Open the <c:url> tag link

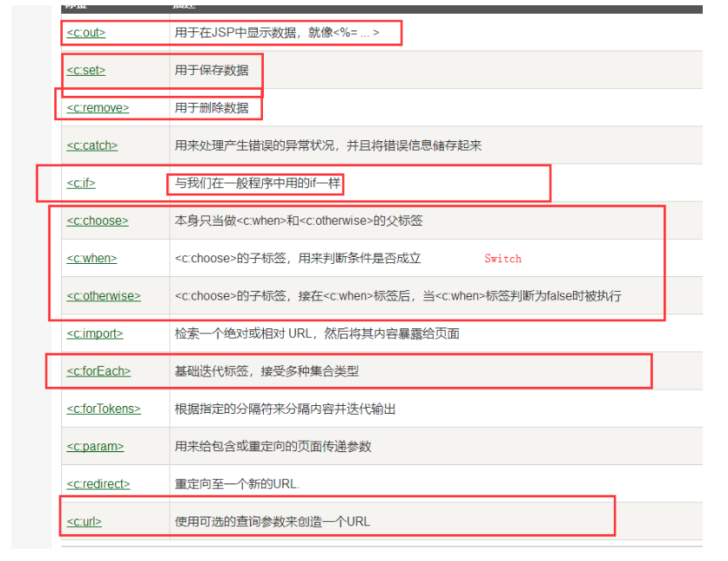[x=84, y=522]
